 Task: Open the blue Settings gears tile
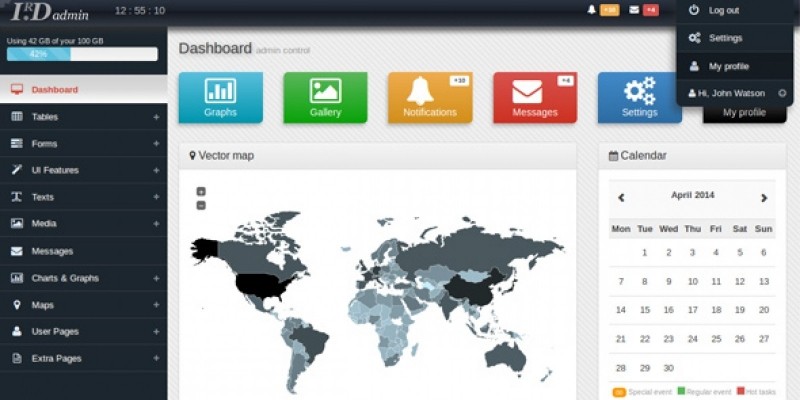[x=639, y=97]
